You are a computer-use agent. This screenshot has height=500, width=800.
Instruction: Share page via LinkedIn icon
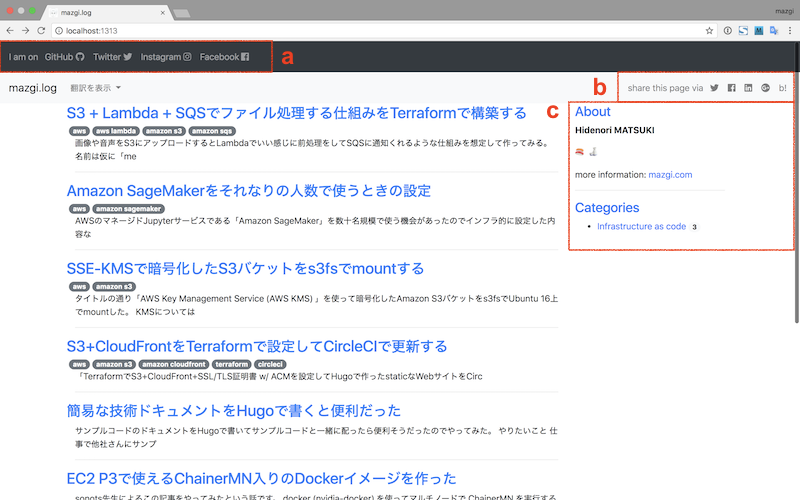[748, 88]
